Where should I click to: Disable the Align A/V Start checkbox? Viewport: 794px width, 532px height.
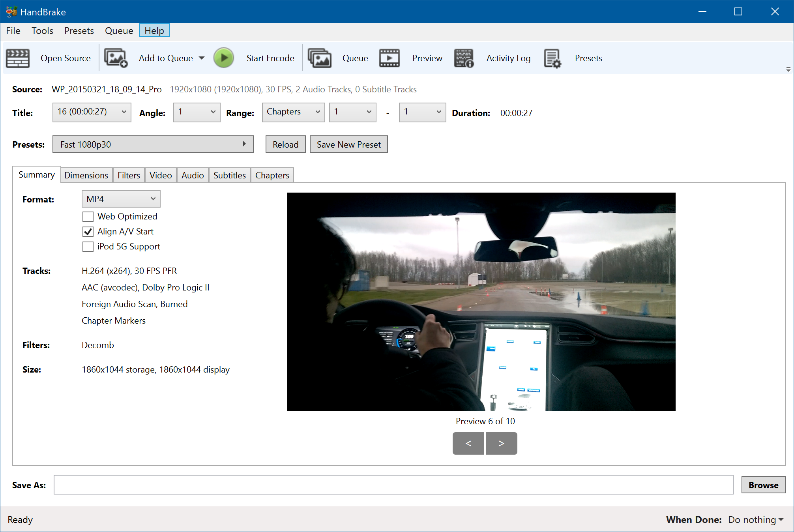coord(88,232)
